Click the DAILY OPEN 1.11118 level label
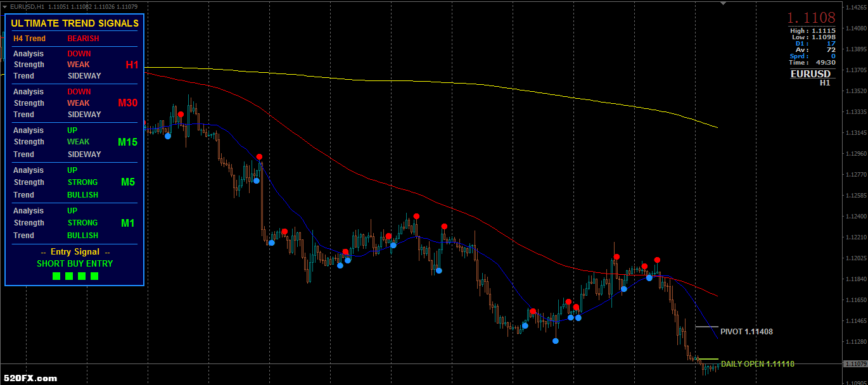 tap(758, 364)
